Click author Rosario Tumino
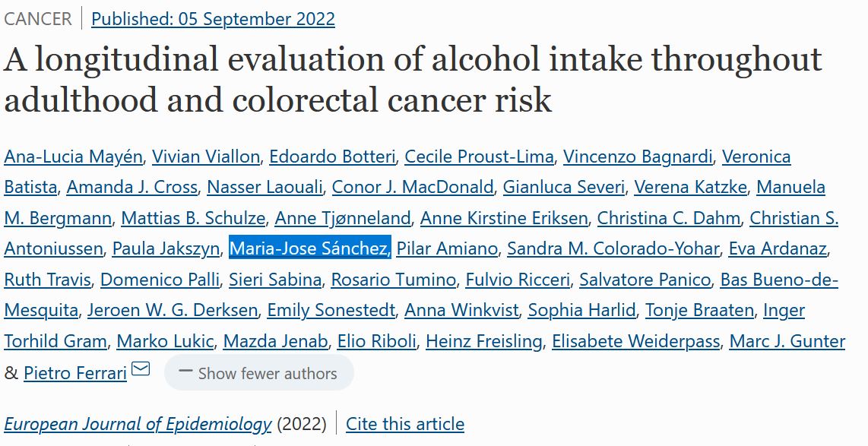 pyautogui.click(x=393, y=280)
